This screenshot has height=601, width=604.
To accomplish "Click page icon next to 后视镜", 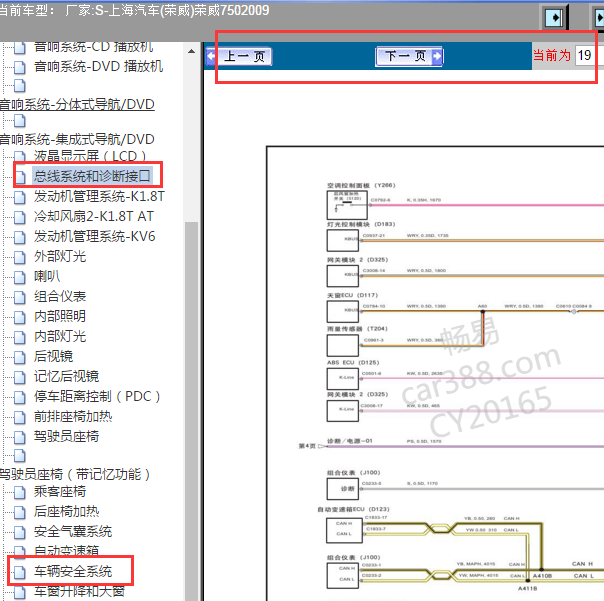I will 20,357.
